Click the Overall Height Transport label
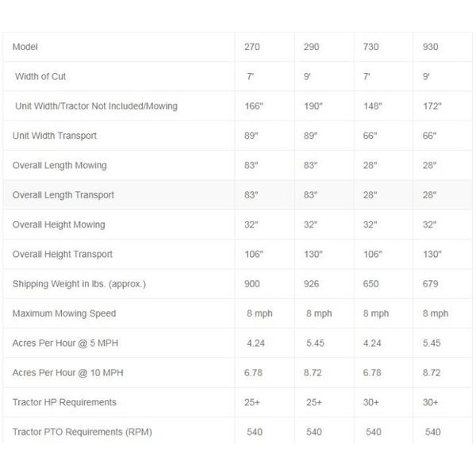 [x=62, y=254]
